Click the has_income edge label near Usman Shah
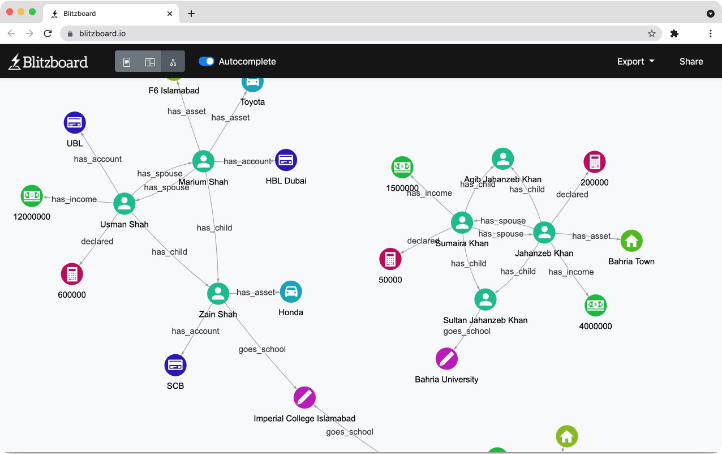Viewport: 722px width, 454px height. coord(74,199)
